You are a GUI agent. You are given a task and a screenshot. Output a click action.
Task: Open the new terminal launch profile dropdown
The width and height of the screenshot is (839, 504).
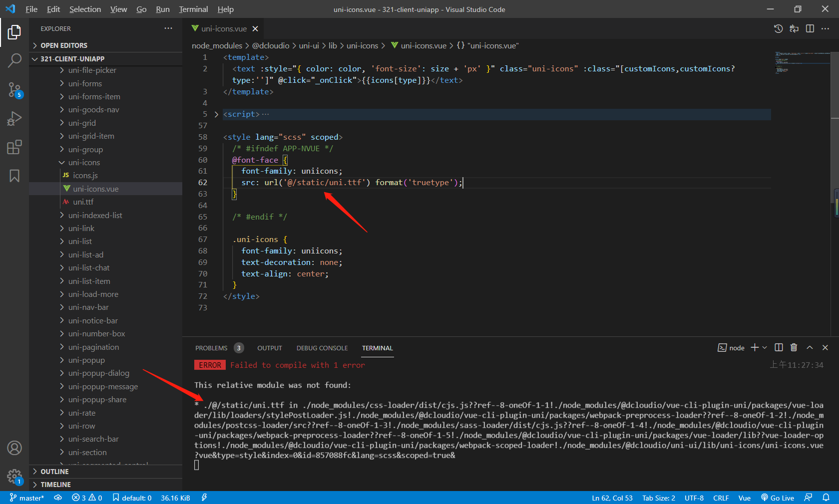tap(765, 347)
